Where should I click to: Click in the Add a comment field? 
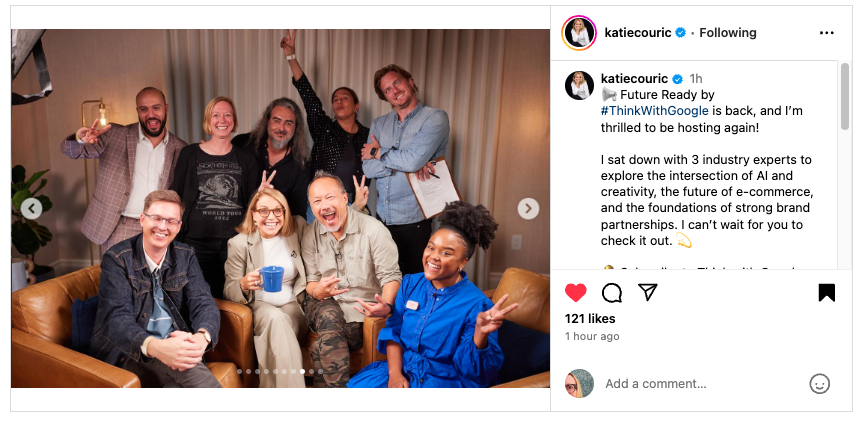click(x=655, y=384)
